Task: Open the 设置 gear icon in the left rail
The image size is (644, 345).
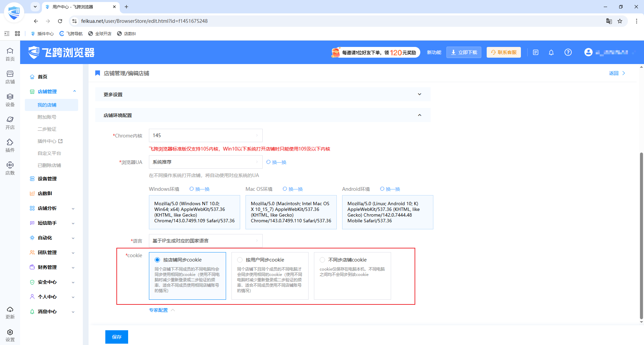Action: pos(10,335)
